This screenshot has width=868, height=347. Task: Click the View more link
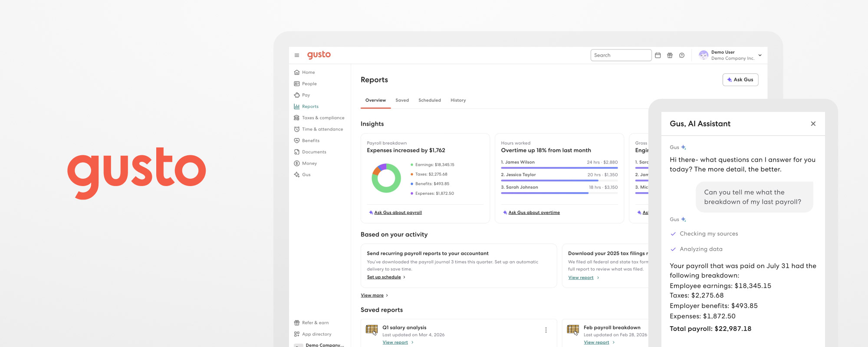coord(372,295)
